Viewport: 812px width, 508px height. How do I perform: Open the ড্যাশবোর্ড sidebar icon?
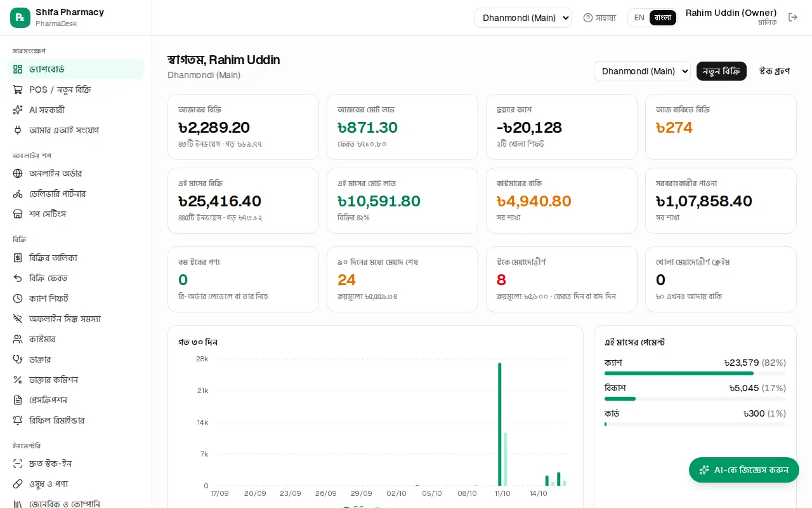[18, 69]
